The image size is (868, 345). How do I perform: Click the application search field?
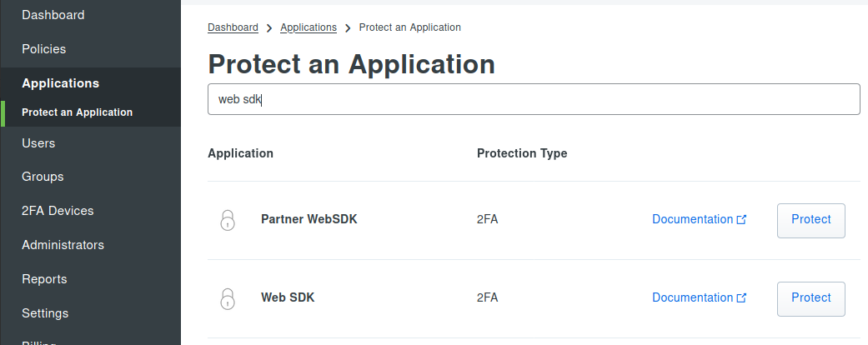coord(534,99)
